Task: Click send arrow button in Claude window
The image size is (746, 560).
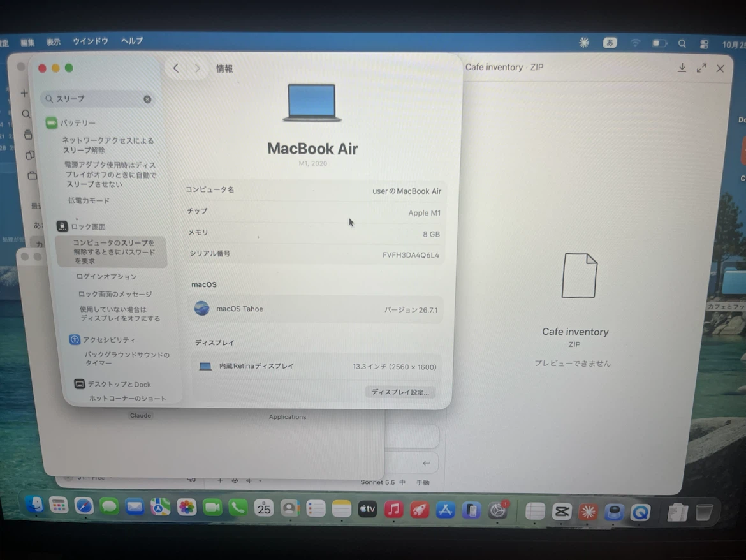Action: click(x=427, y=462)
